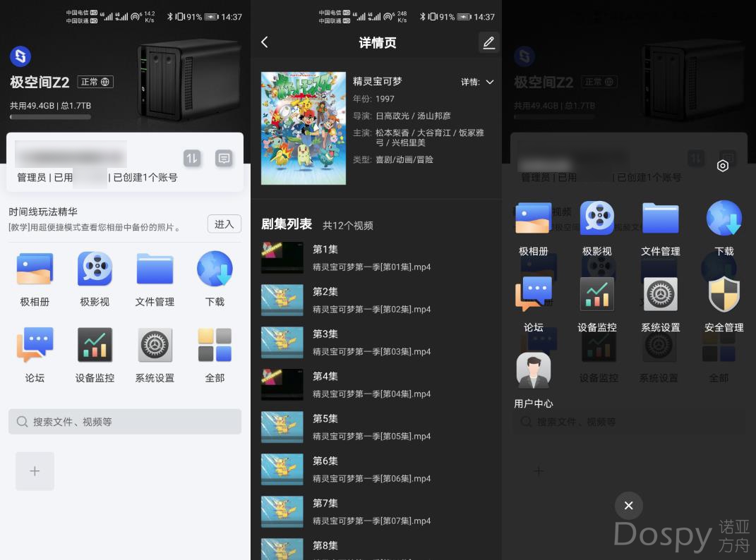
Task: Tap the edit pencil icon on 详情页
Action: tap(489, 42)
